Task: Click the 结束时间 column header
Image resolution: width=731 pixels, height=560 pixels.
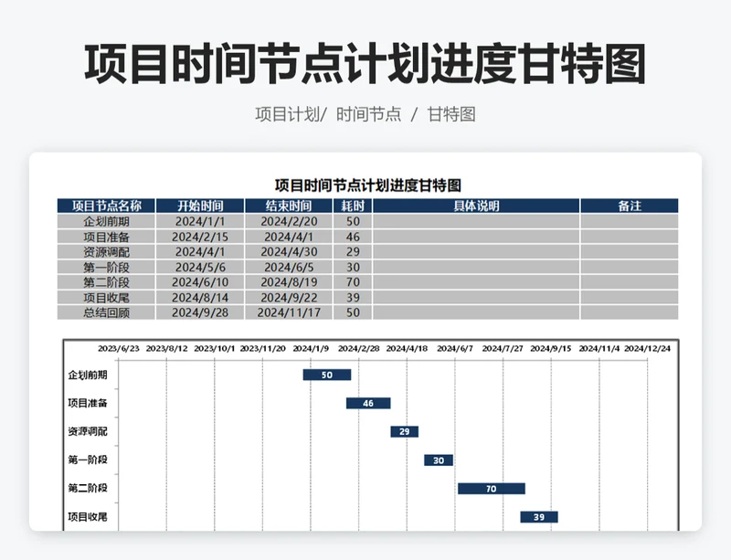Action: click(x=289, y=206)
